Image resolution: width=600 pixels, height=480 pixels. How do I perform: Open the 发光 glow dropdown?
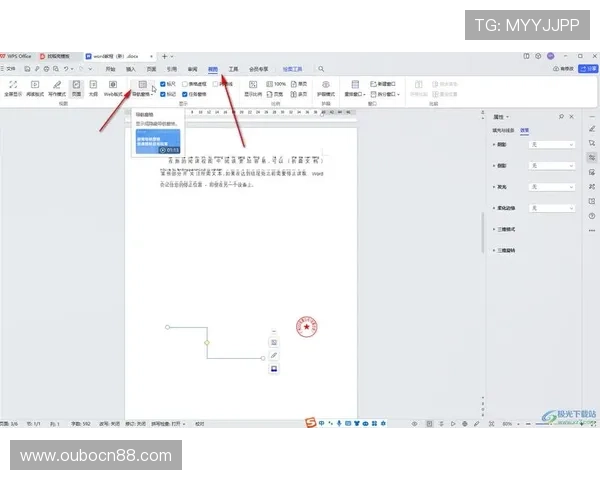pyautogui.click(x=551, y=187)
